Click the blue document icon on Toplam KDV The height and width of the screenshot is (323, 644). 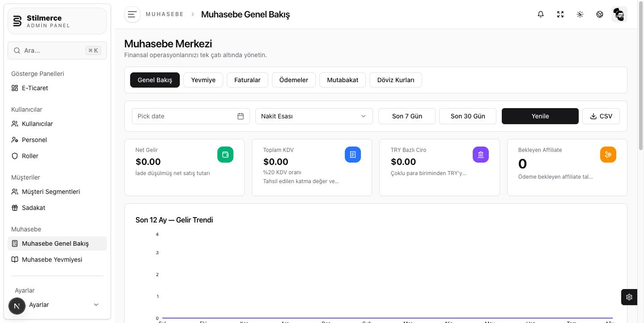point(353,155)
